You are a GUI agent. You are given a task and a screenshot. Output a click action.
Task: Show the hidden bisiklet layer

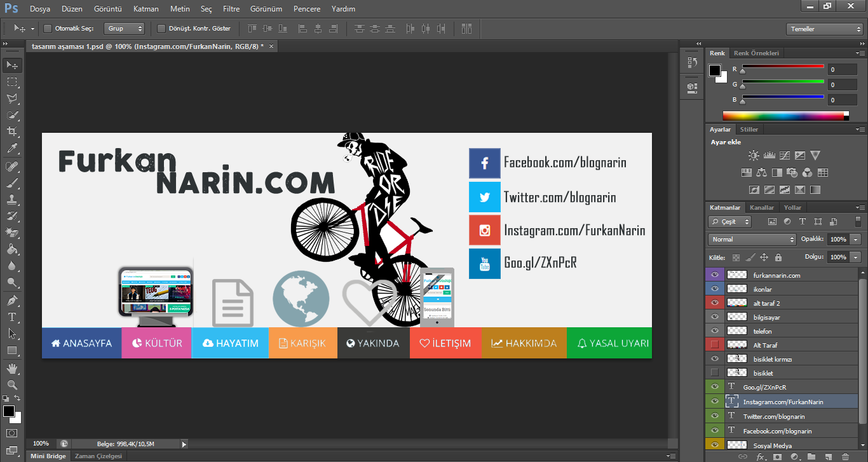tap(715, 373)
